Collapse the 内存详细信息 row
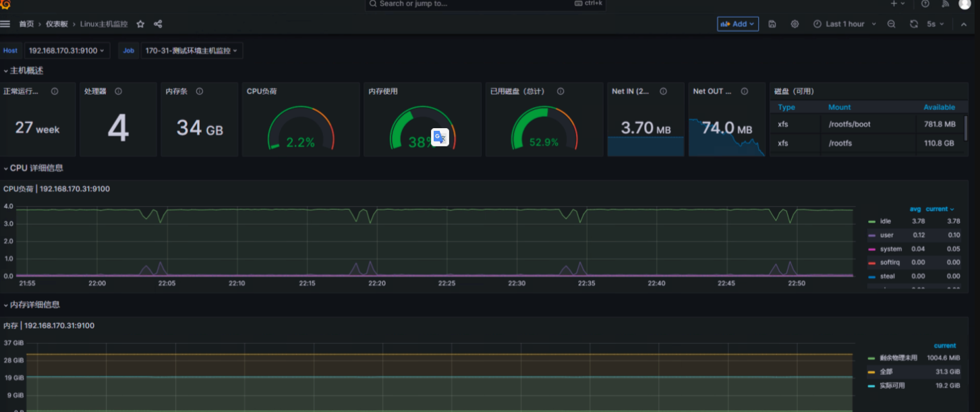 [32, 305]
